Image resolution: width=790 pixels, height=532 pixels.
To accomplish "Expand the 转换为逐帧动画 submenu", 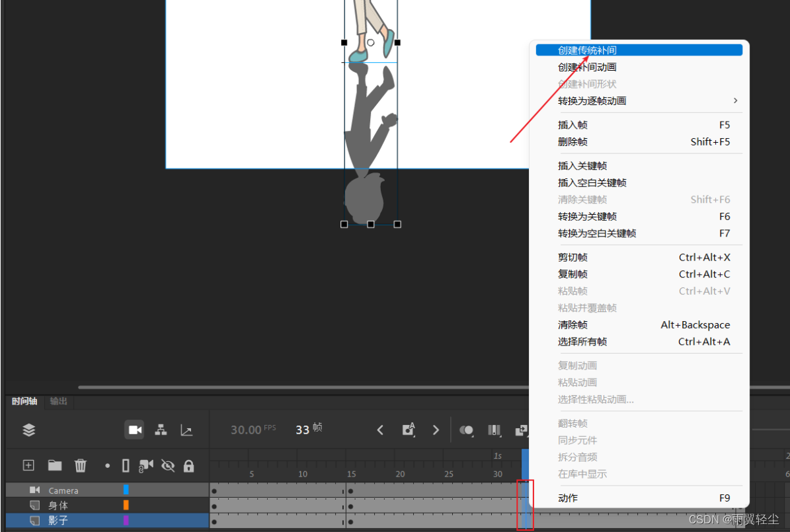I will [x=734, y=100].
